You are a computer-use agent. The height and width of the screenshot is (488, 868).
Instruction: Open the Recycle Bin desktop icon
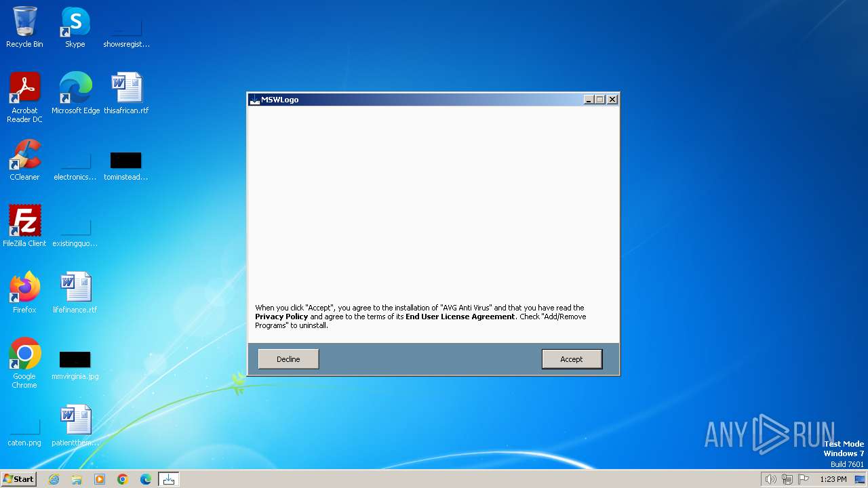point(24,27)
